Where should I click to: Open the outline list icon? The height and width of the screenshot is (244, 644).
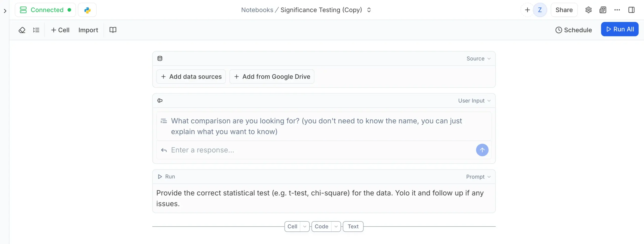[x=36, y=30]
